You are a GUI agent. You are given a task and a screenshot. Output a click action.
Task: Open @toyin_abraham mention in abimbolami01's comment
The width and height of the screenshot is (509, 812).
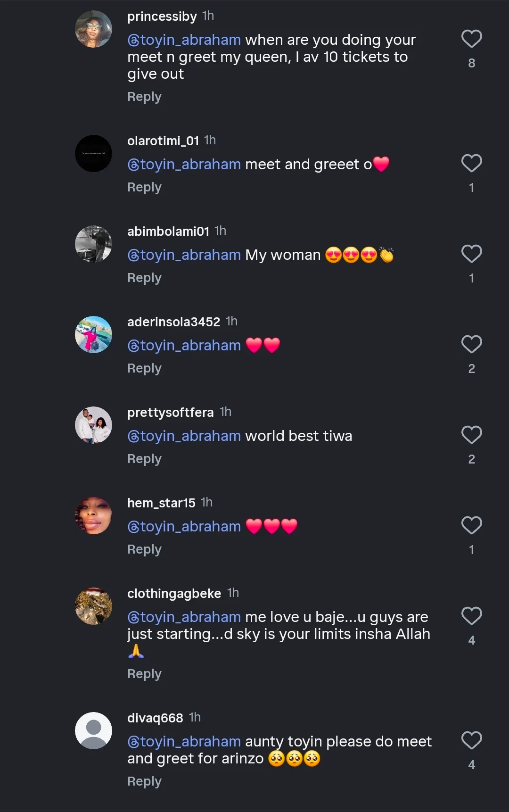click(x=184, y=255)
